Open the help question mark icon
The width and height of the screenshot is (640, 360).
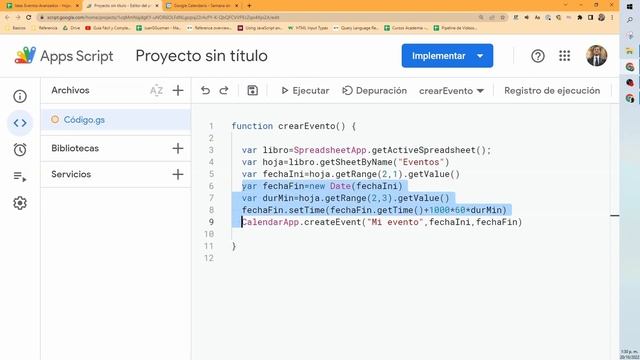pyautogui.click(x=538, y=56)
